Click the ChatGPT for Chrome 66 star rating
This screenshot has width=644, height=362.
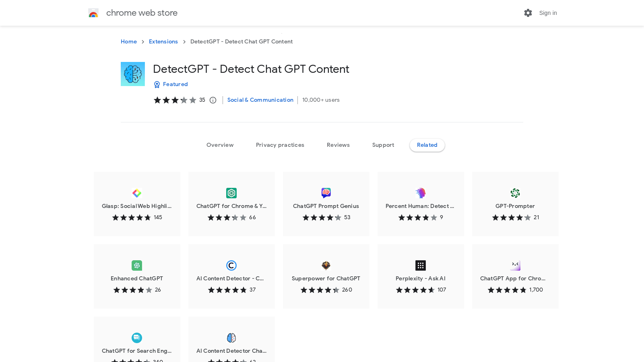point(227,218)
